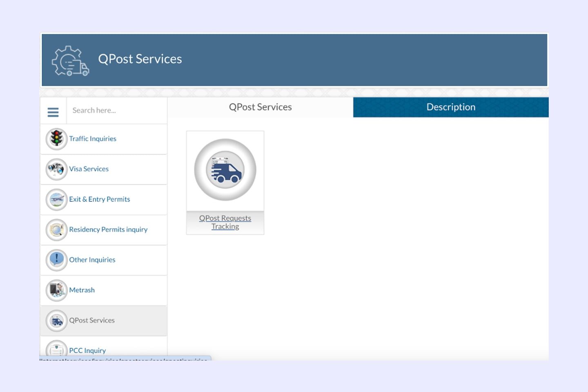The height and width of the screenshot is (392, 588).
Task: Click the Visa Services binoculars icon
Action: coord(56,169)
